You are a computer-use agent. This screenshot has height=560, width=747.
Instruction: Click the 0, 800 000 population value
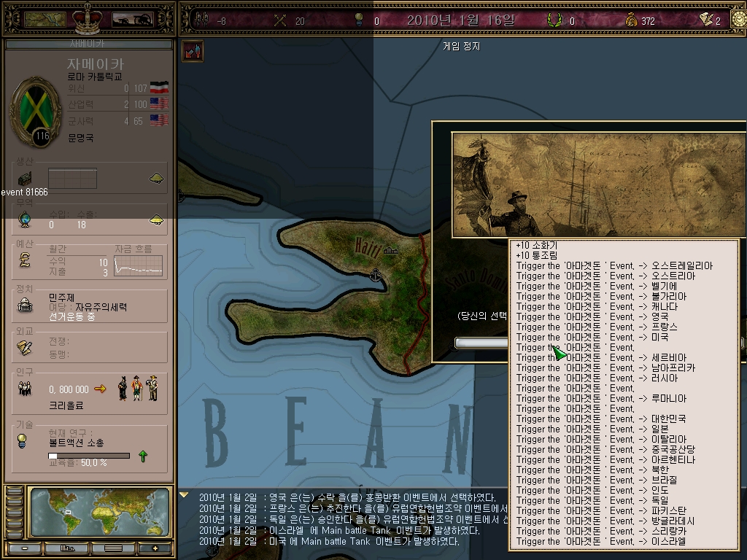pyautogui.click(x=69, y=389)
